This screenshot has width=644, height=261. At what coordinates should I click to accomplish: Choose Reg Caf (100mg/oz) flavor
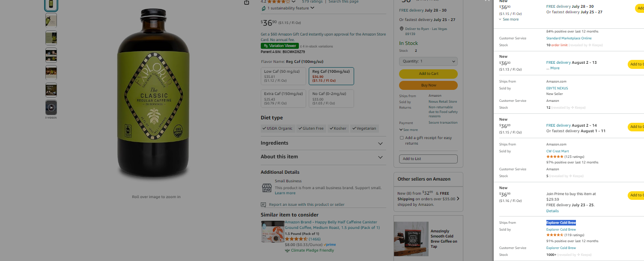pos(331,76)
